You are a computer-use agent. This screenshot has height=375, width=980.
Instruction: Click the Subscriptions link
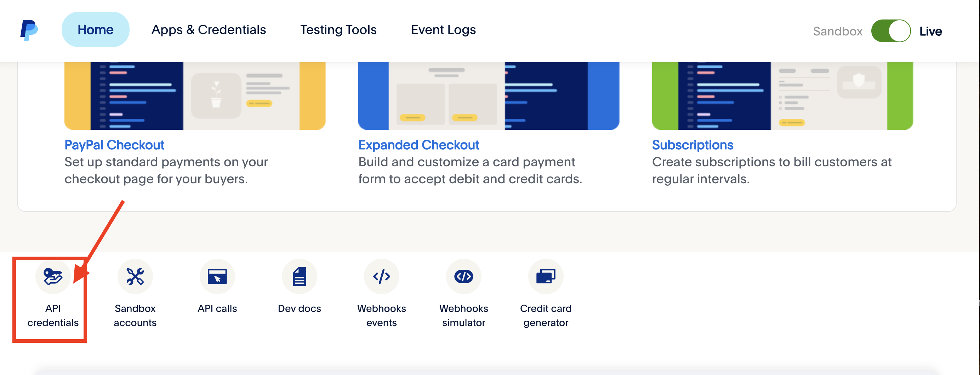pyautogui.click(x=693, y=145)
